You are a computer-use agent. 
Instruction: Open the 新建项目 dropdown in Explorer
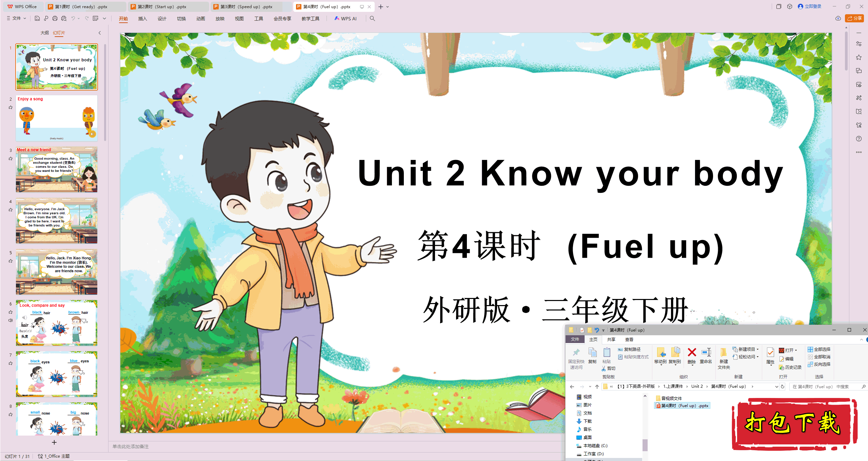point(745,349)
